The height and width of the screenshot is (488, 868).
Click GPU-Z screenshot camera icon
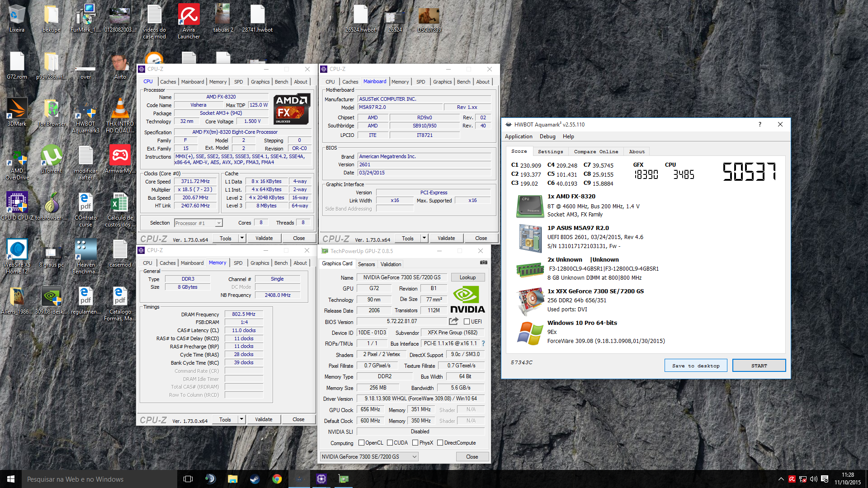[483, 263]
